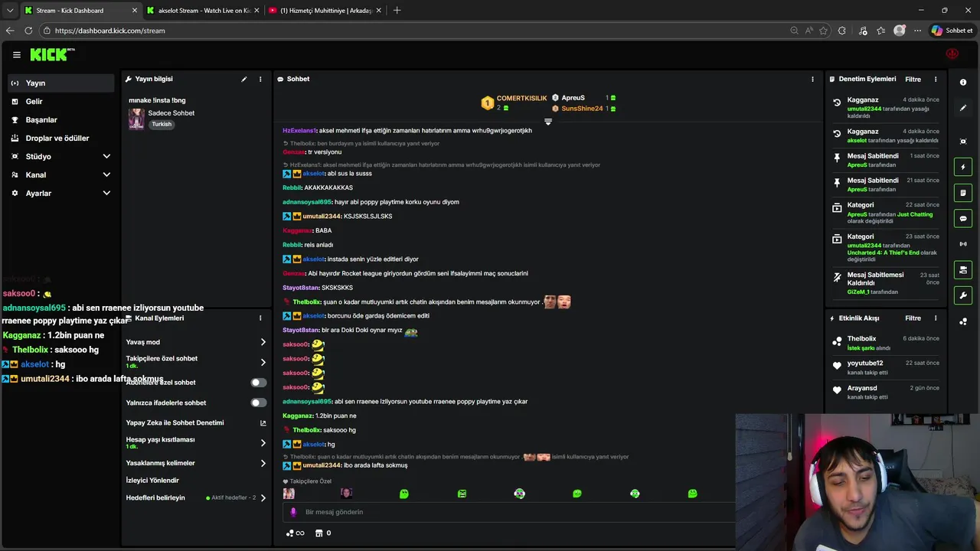Click the points infinity icon below the message box
Screen dimensions: 980x551
tap(295, 533)
